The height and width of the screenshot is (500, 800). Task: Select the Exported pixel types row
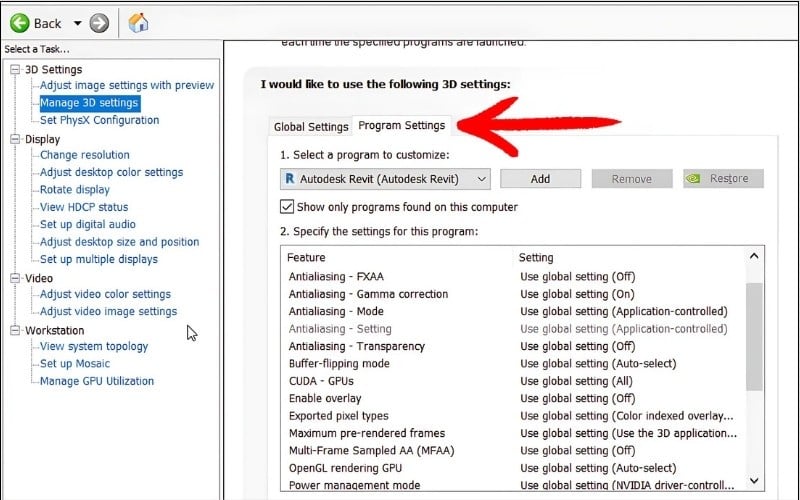pos(513,415)
